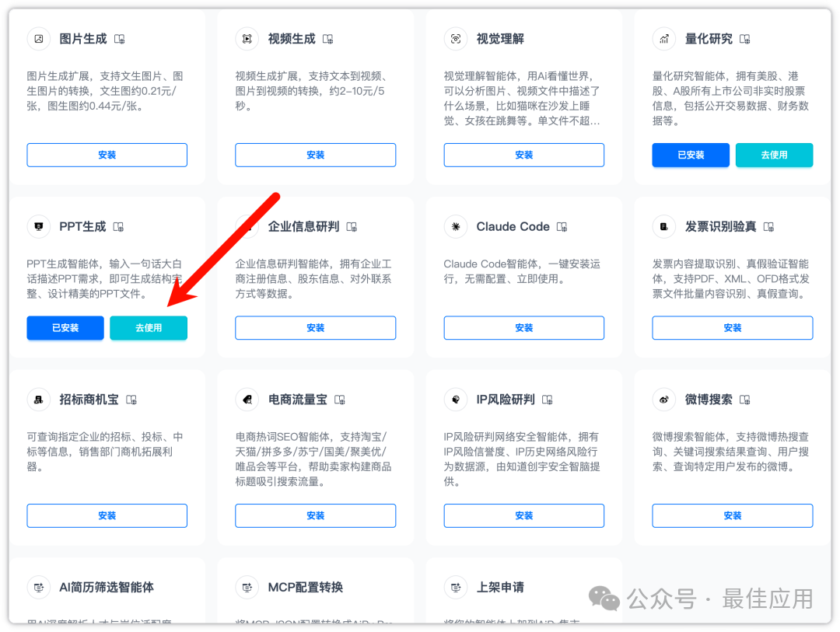
Task: Open the doc icon next to 微博搜索
Action: (744, 400)
